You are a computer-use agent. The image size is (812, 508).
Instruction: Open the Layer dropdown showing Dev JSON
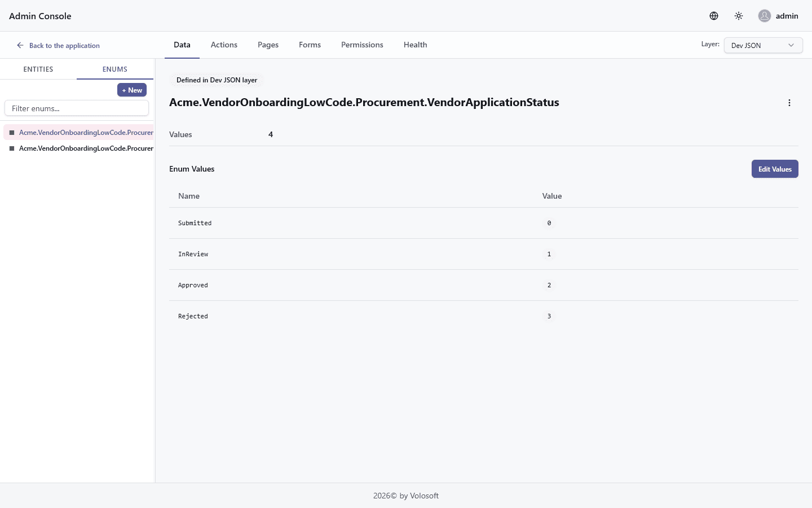[764, 45]
